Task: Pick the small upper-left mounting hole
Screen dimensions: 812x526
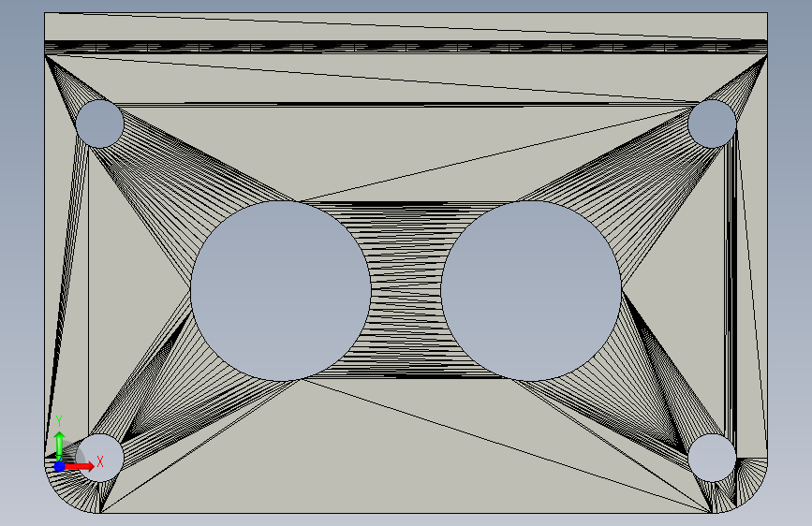Action: tap(100, 124)
